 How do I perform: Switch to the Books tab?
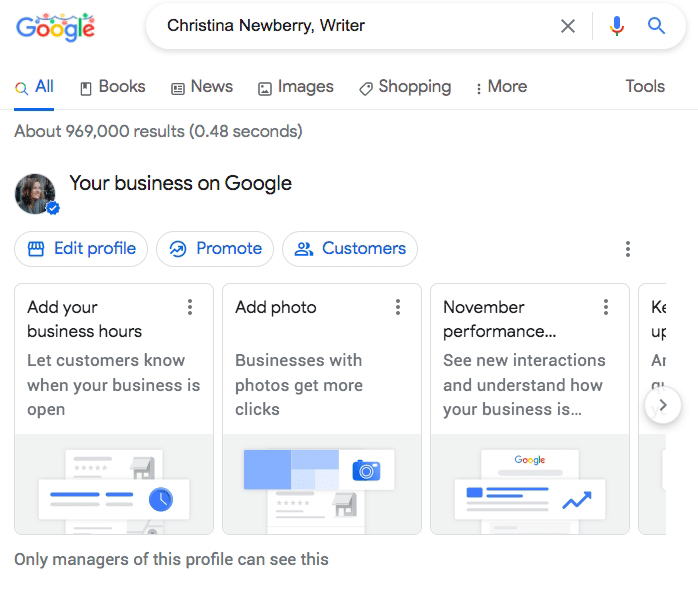113,87
